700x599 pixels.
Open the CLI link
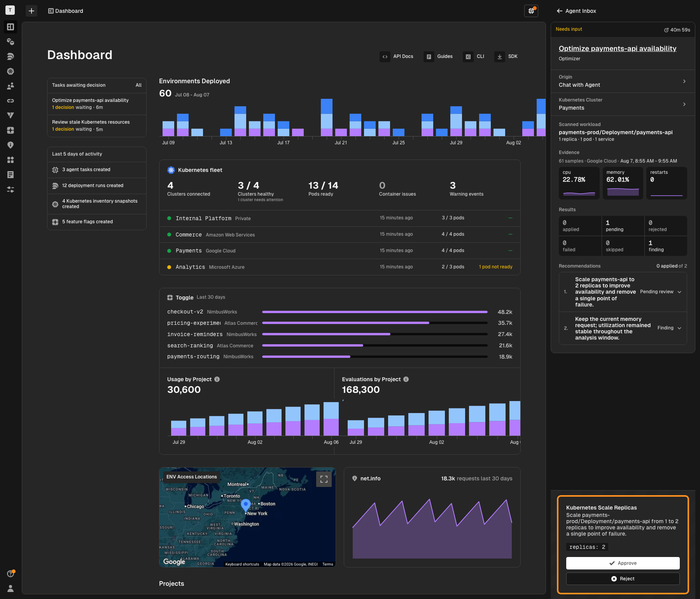point(474,56)
